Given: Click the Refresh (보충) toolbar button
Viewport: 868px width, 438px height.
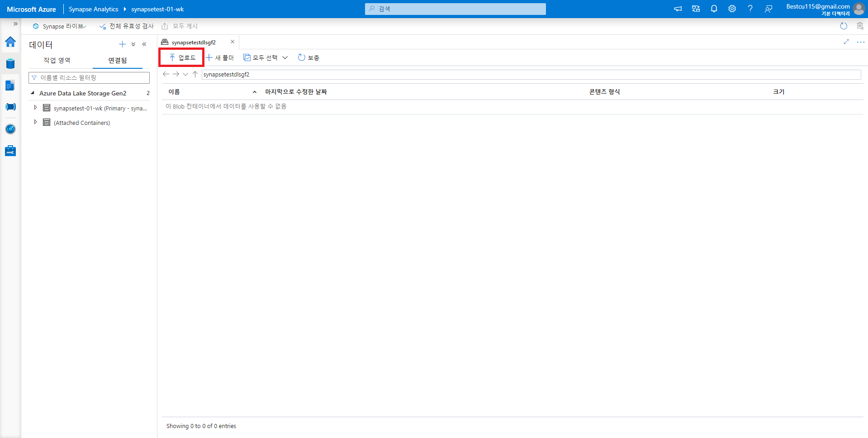Looking at the screenshot, I should [308, 57].
